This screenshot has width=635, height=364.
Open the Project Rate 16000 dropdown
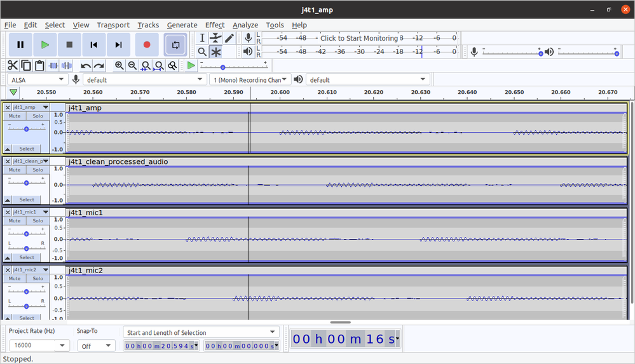(x=39, y=346)
